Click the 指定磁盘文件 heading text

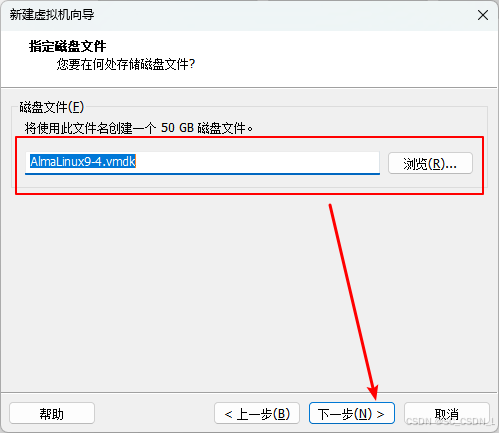tap(68, 46)
